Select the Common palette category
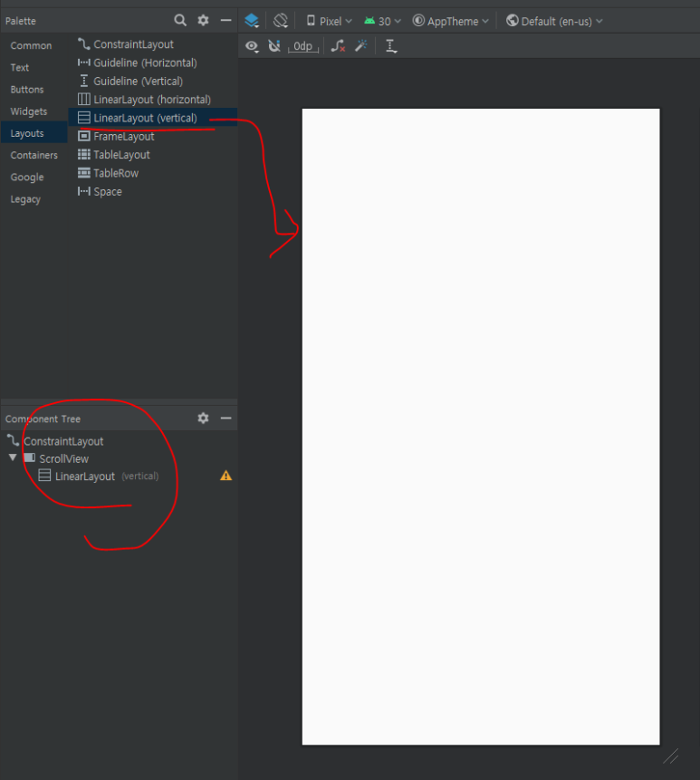 click(32, 46)
